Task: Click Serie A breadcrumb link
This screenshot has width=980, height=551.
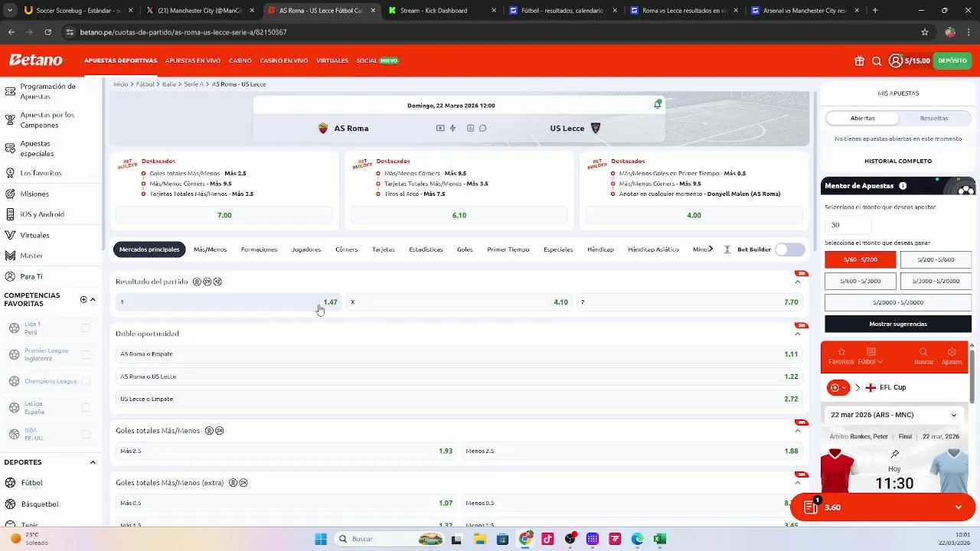Action: [x=194, y=84]
